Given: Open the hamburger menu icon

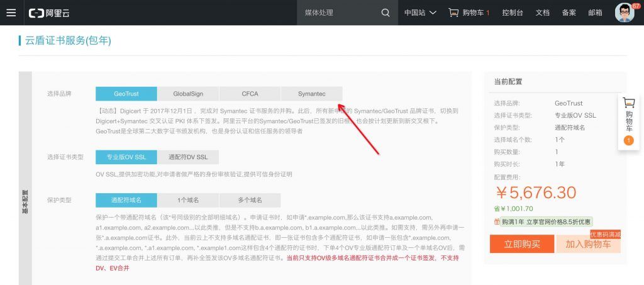Looking at the screenshot, I should [11, 13].
